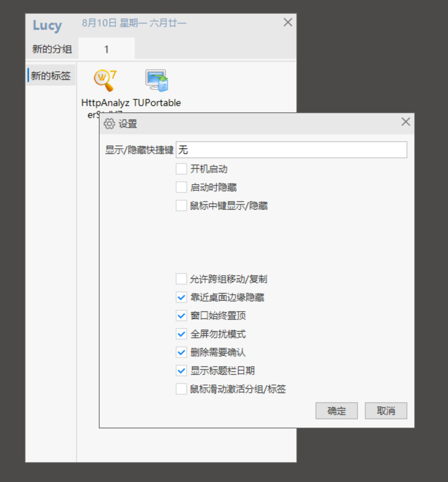Focus the 显示/隐藏快捷键 hotkey field
The image size is (448, 482).
click(x=291, y=150)
